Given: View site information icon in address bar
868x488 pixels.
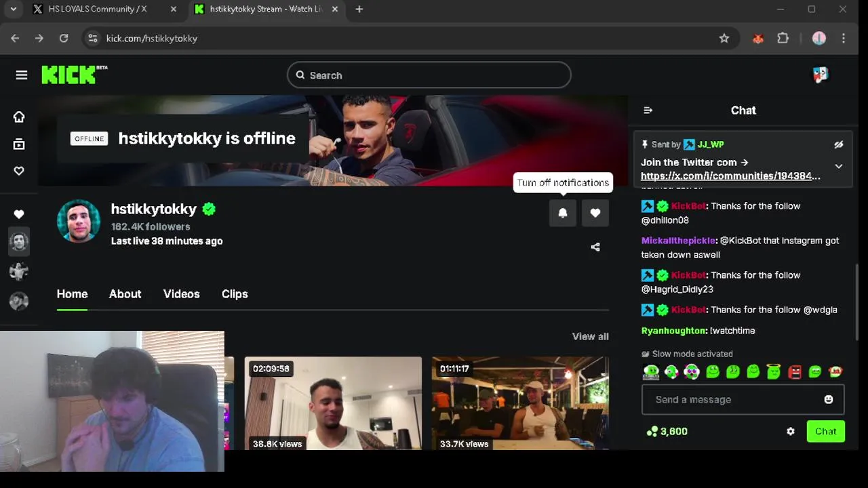Looking at the screenshot, I should click(93, 39).
